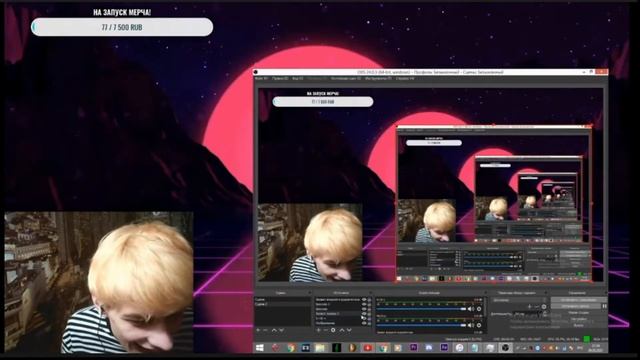Move scene down in Scenes panel
The image size is (640, 360).
(x=281, y=330)
